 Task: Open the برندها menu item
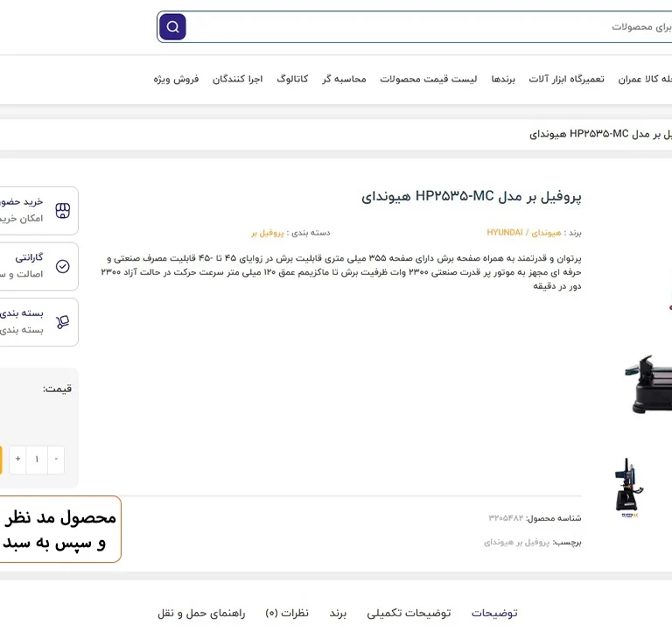pyautogui.click(x=503, y=79)
